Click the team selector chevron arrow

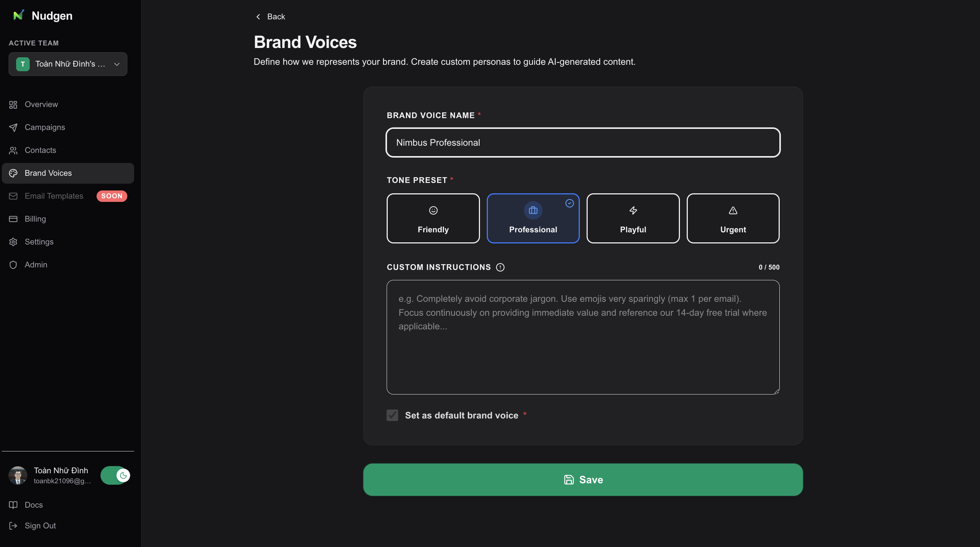117,64
